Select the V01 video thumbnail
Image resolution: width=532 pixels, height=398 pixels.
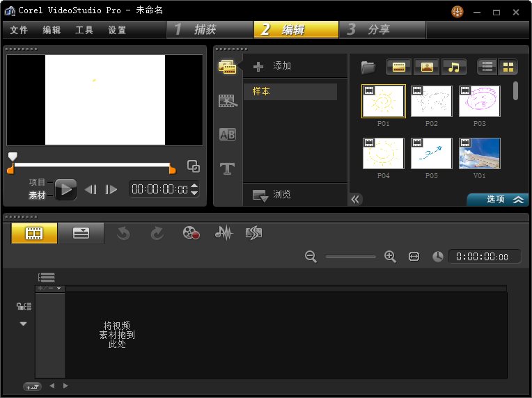(x=479, y=154)
